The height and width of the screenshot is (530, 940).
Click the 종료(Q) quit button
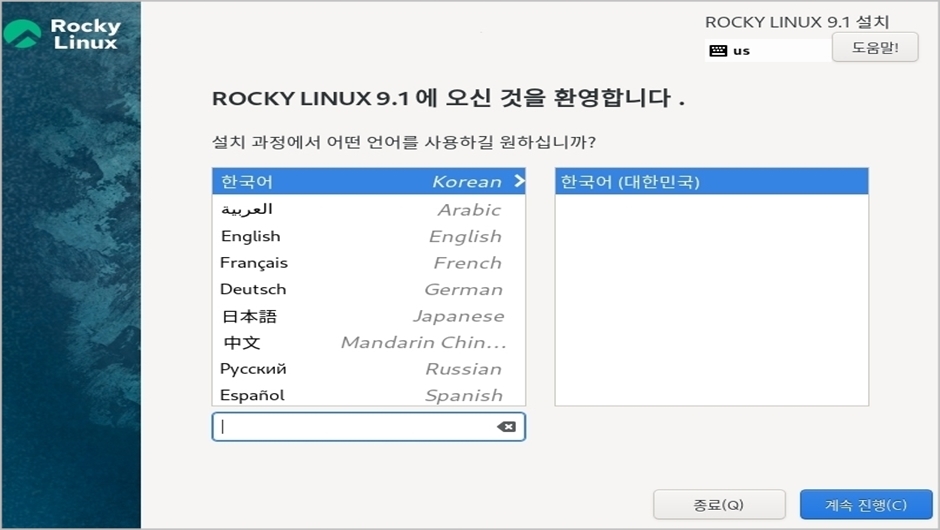[719, 504]
